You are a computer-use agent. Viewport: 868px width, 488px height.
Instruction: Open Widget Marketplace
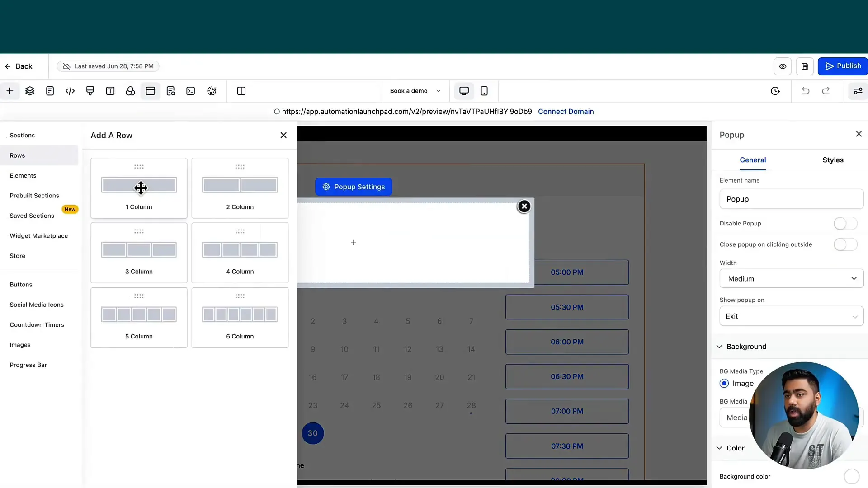click(x=39, y=236)
